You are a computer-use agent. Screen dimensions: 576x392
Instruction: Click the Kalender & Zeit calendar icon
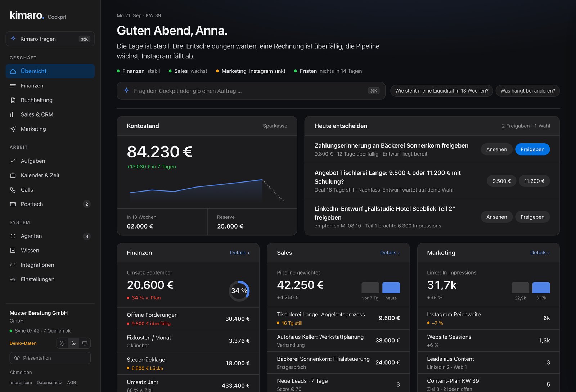click(13, 175)
